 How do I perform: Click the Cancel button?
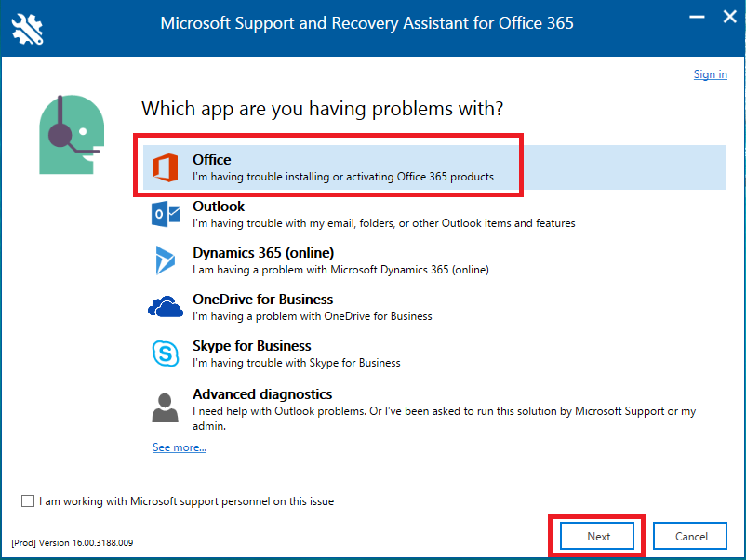tap(690, 536)
